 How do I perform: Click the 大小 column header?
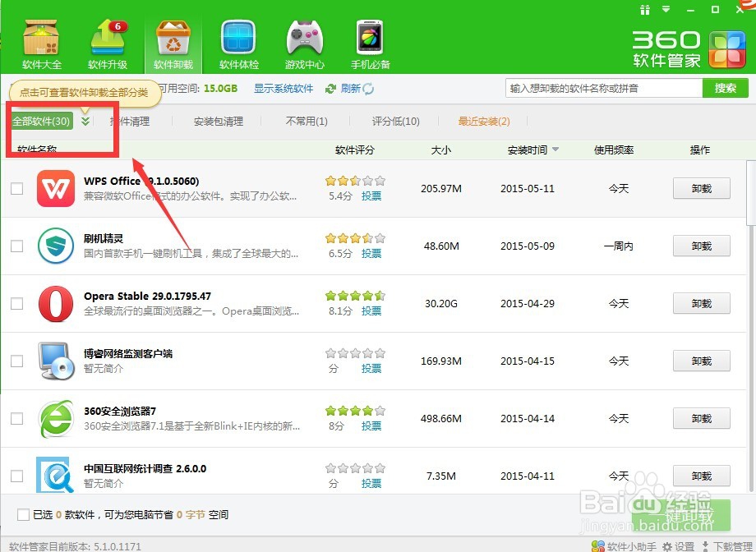click(x=441, y=150)
